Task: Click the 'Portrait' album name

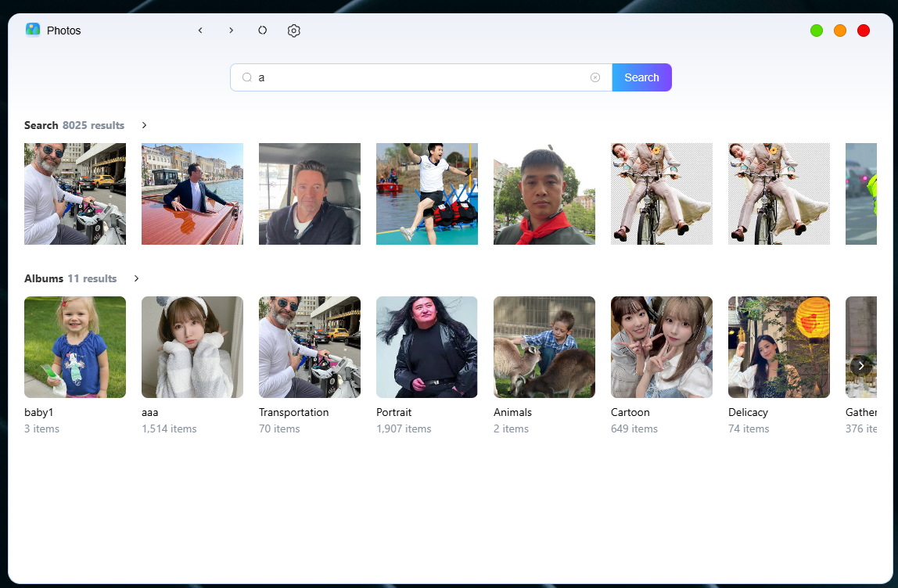Action: click(x=394, y=412)
